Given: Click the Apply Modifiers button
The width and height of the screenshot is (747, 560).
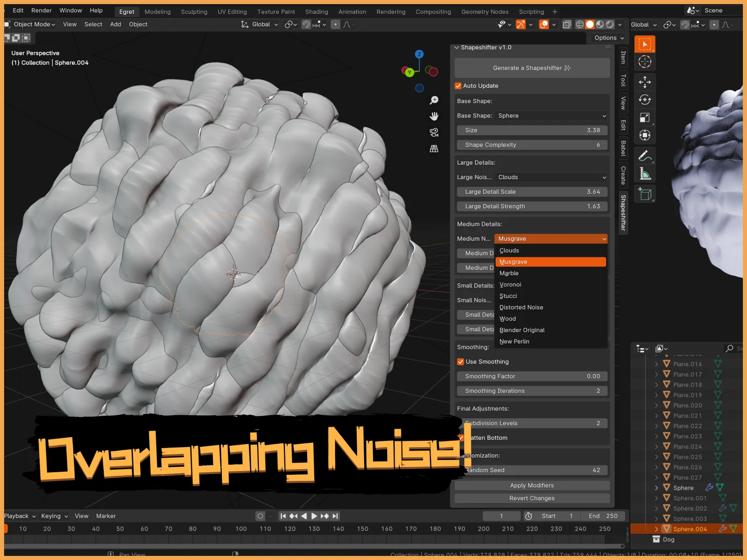Looking at the screenshot, I should [532, 485].
